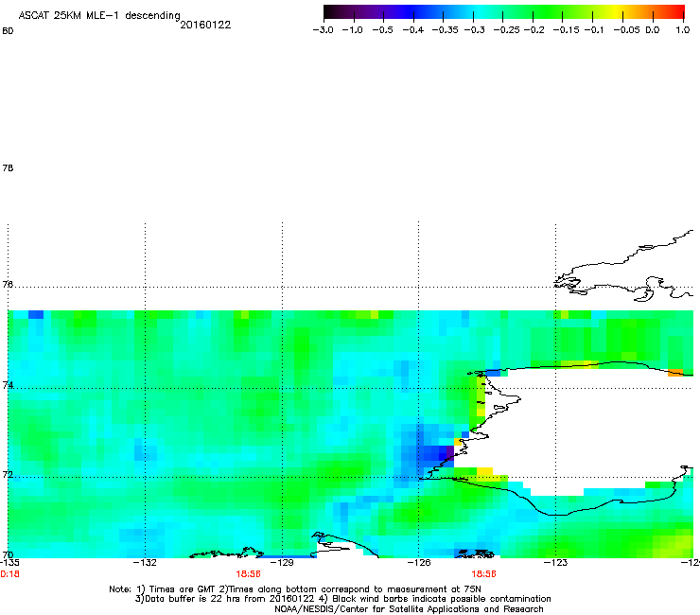
Task: Click the -0.25 color scale label
Action: coord(507,30)
